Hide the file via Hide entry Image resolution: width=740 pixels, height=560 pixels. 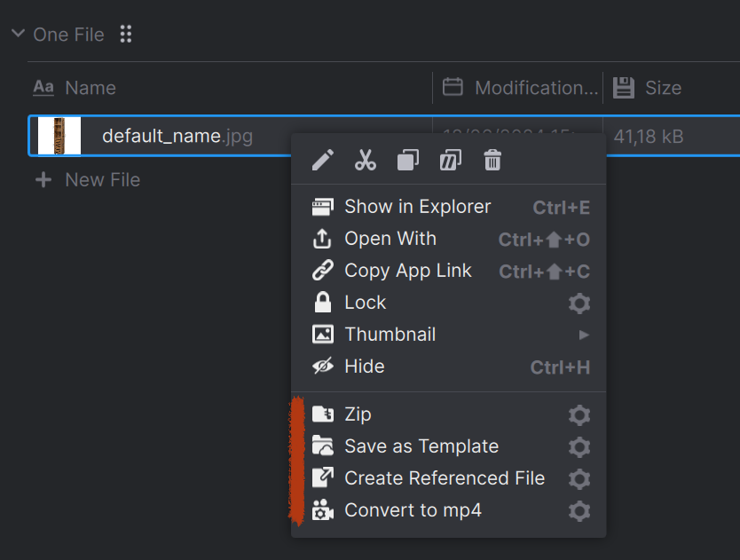[364, 367]
